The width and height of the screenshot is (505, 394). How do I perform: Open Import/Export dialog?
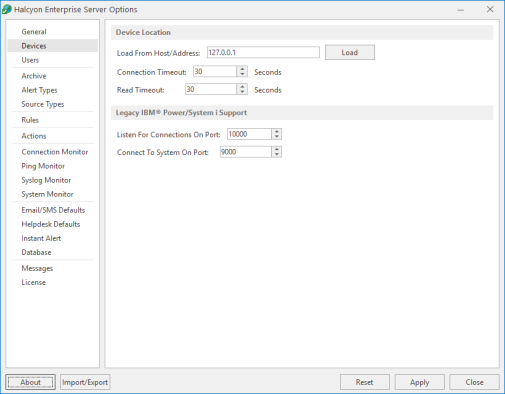pos(85,382)
